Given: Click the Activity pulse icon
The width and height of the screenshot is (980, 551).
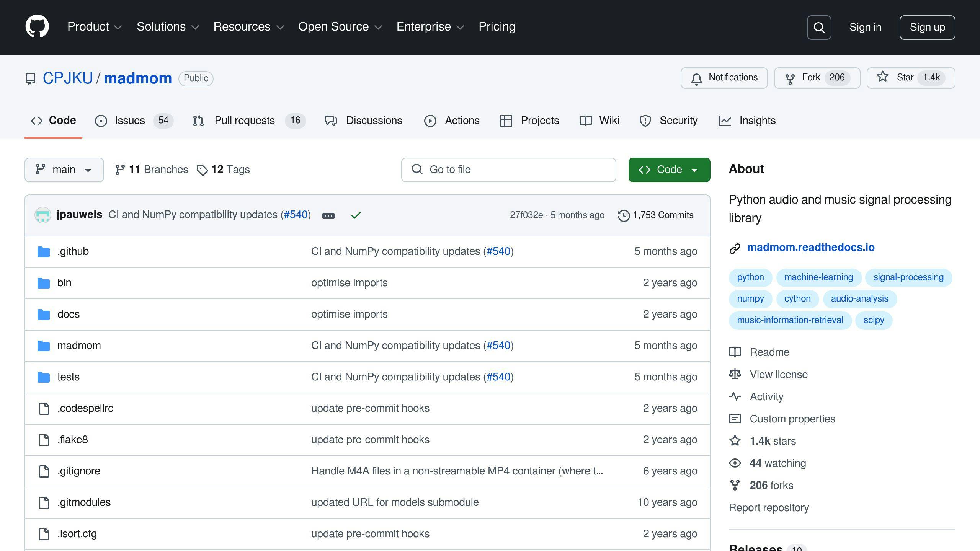Looking at the screenshot, I should 735,396.
